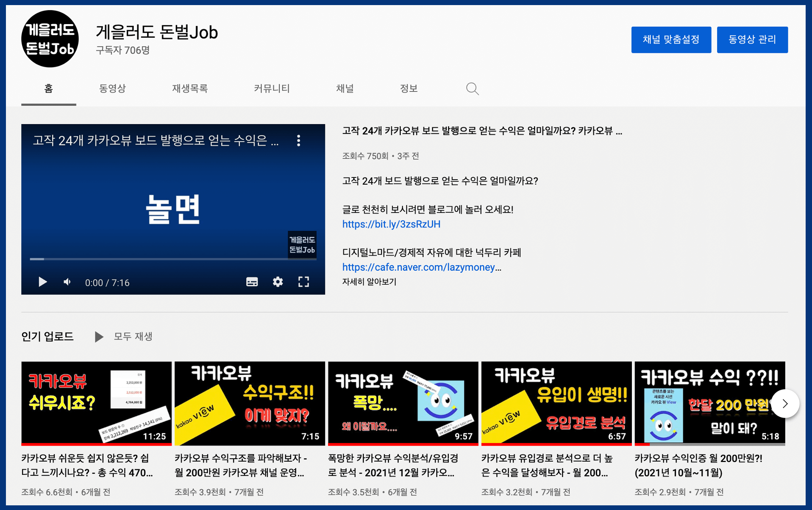Image resolution: width=812 pixels, height=510 pixels.
Task: Click 조회수 750회 • 3주 전 text
Action: (x=381, y=156)
